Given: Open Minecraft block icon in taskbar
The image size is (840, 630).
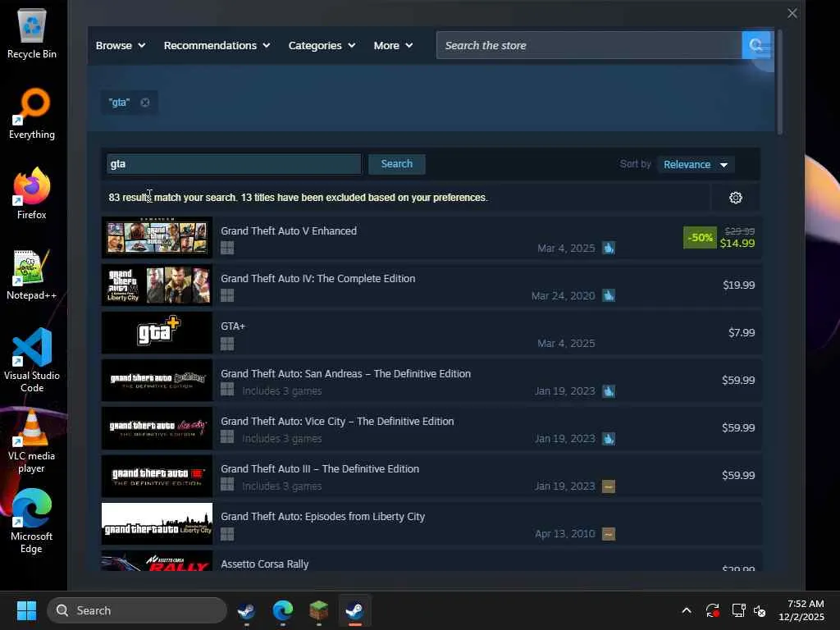Looking at the screenshot, I should (x=319, y=610).
